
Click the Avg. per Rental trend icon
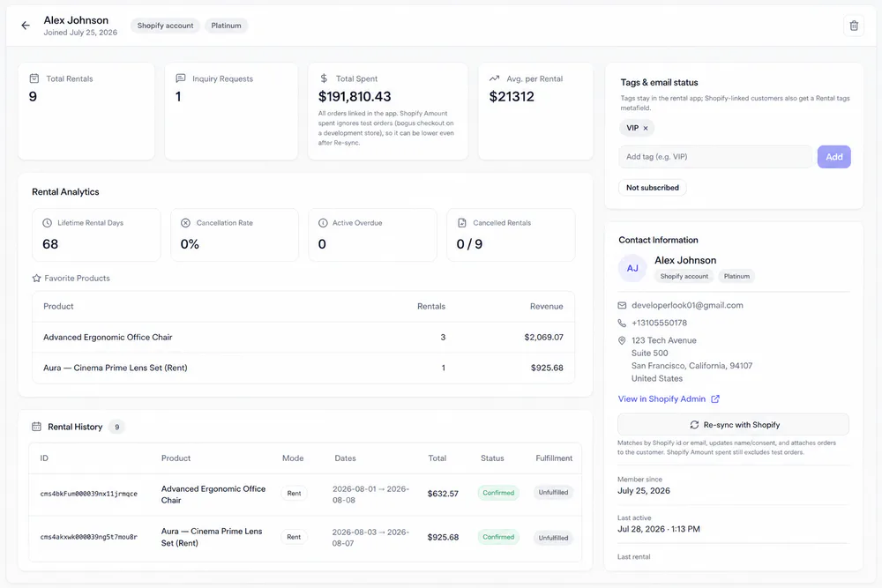click(x=495, y=78)
